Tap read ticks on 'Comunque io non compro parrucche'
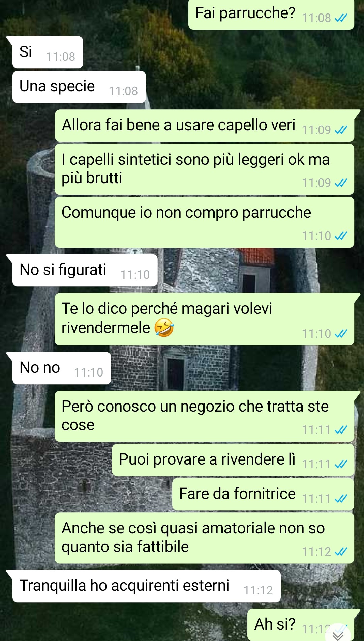This screenshot has height=641, width=364. [x=341, y=235]
